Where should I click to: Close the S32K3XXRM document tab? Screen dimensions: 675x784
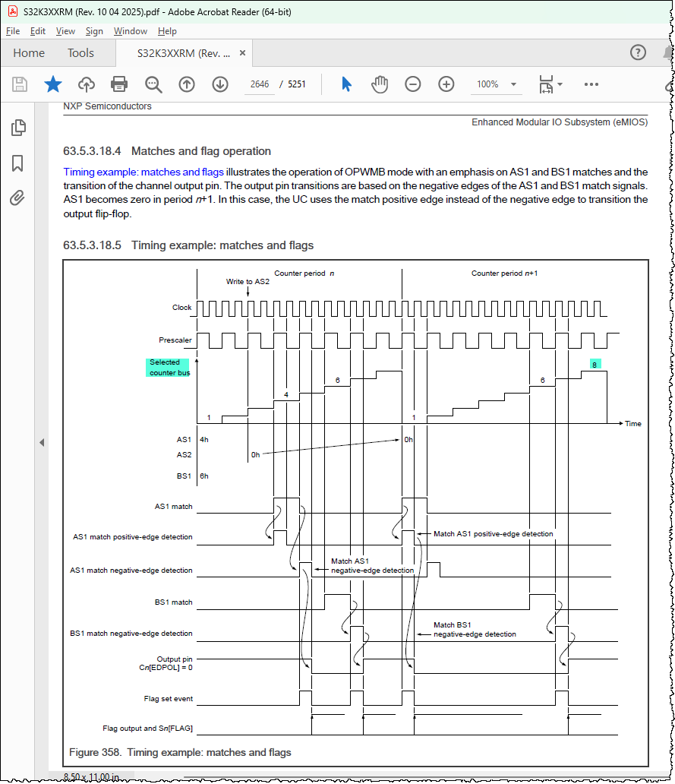tap(242, 53)
